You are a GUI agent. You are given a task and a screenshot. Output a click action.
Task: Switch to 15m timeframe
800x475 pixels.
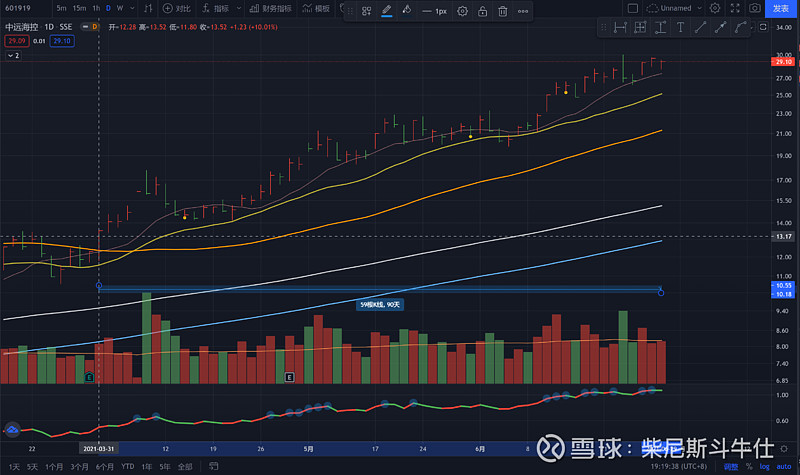(79, 8)
